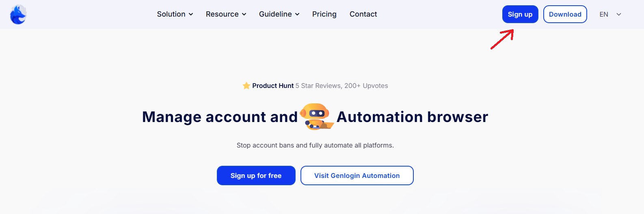Click the Download button

[x=565, y=14]
